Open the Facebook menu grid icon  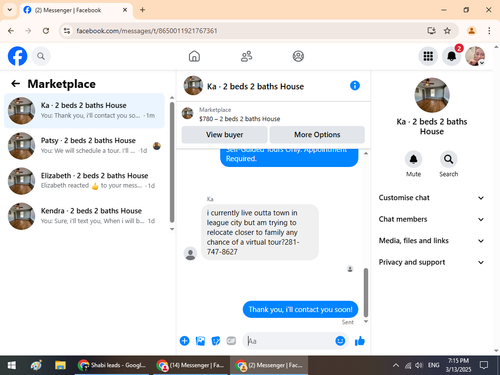point(428,56)
